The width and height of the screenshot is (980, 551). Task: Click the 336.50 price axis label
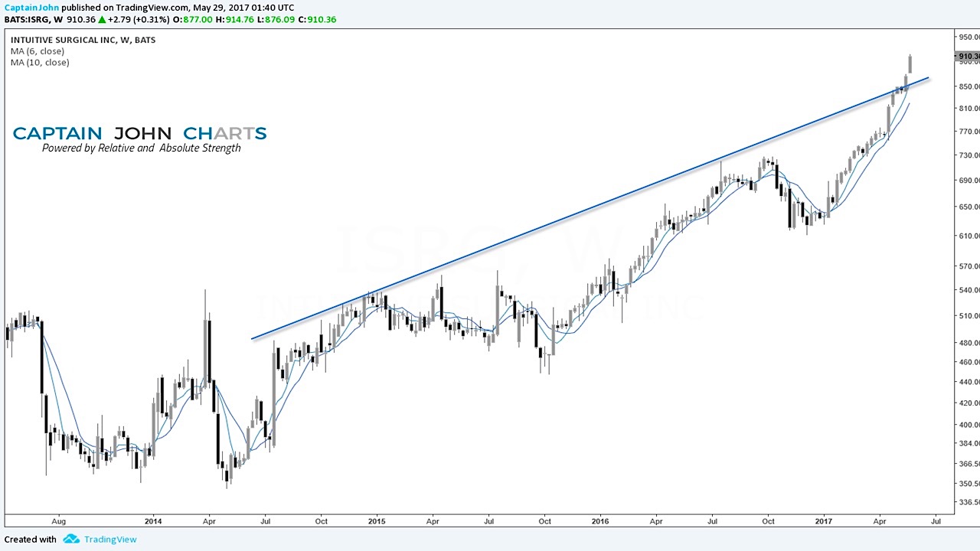pyautogui.click(x=969, y=502)
